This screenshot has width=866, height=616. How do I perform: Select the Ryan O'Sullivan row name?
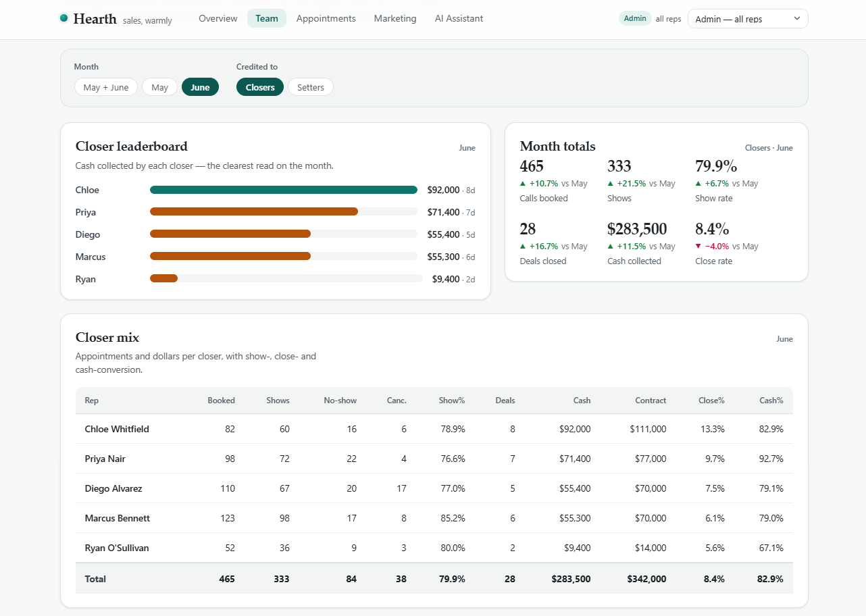tap(117, 548)
